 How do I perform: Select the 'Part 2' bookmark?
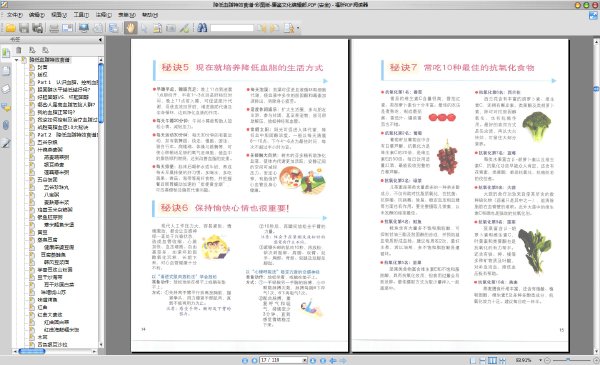click(x=67, y=135)
